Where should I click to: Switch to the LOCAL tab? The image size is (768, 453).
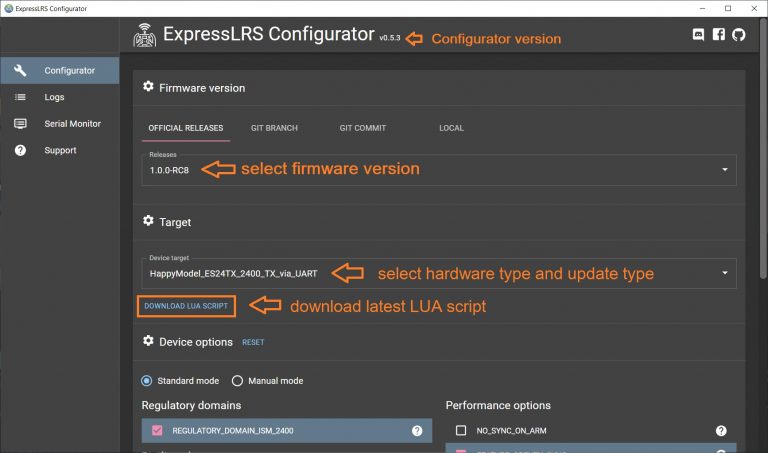[x=451, y=128]
